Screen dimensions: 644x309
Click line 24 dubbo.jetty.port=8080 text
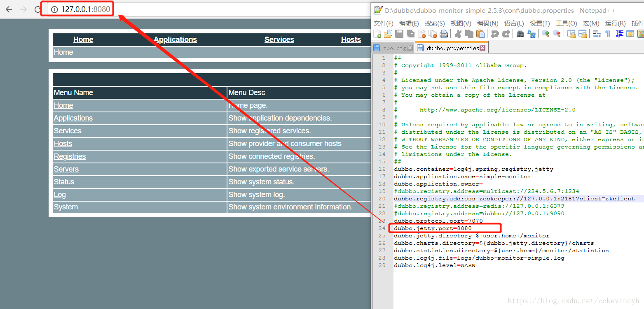pos(433,228)
